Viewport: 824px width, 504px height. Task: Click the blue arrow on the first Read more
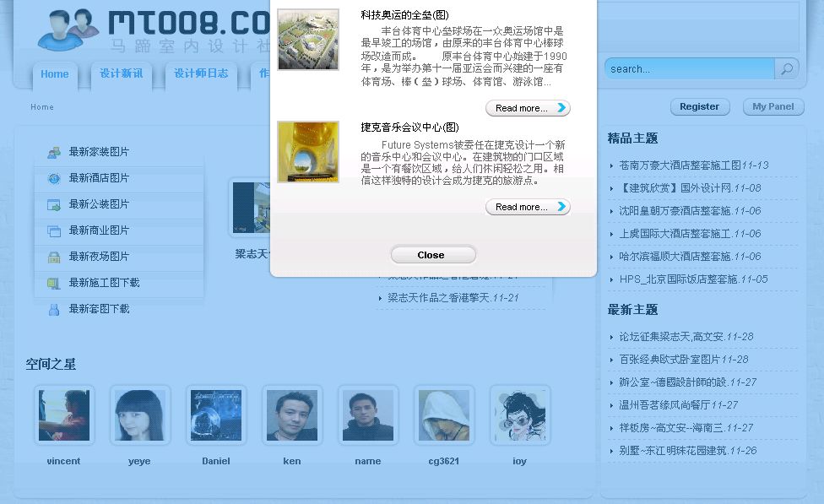[561, 108]
